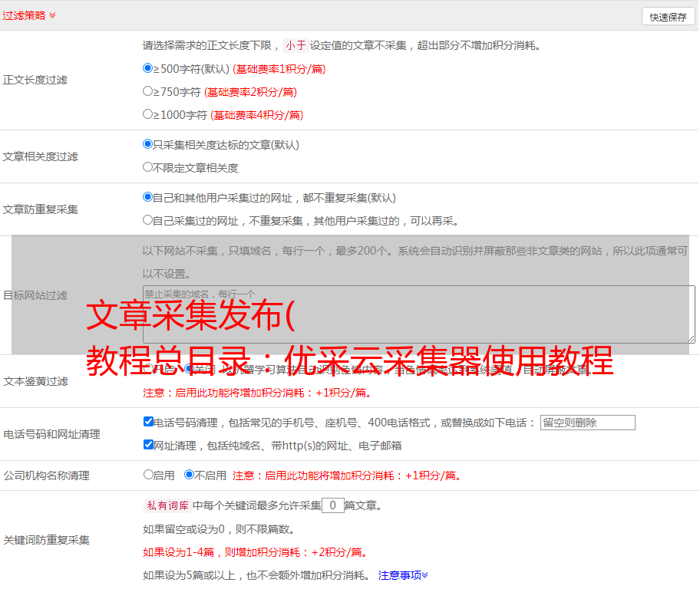
Task: Toggle 电话号码清理 checkbox
Action: pyautogui.click(x=149, y=422)
